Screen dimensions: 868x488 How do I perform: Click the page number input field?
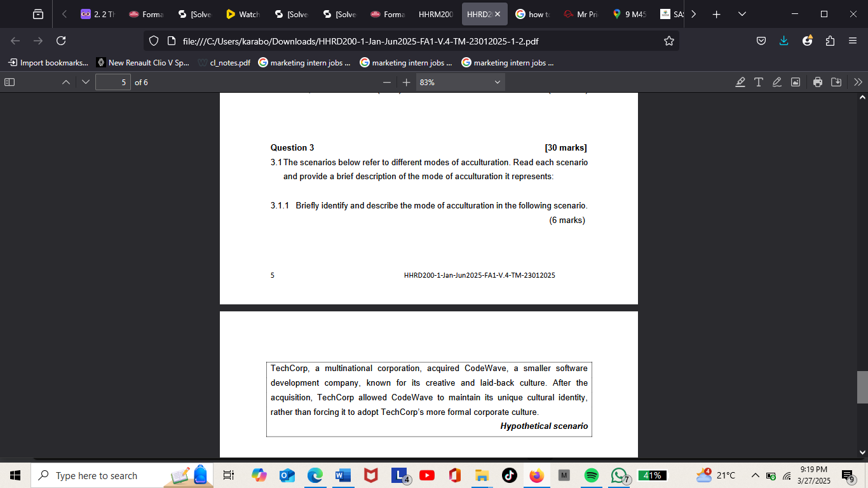click(x=113, y=82)
